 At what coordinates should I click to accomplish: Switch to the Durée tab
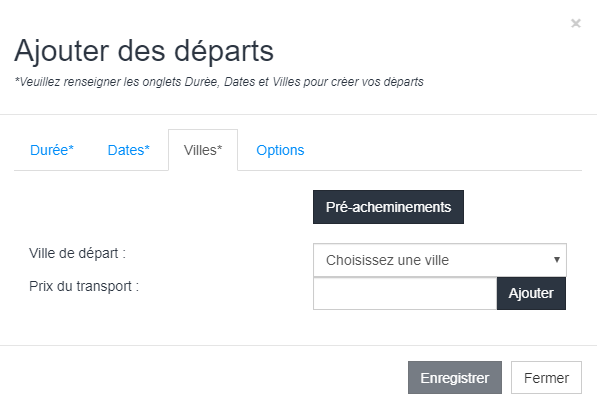click(x=52, y=150)
